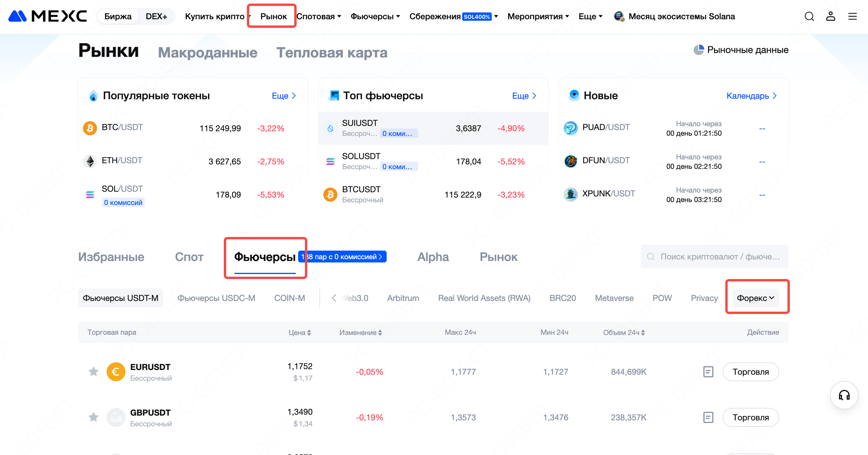Open the search magnifier icon in header
The width and height of the screenshot is (868, 455).
(809, 16)
